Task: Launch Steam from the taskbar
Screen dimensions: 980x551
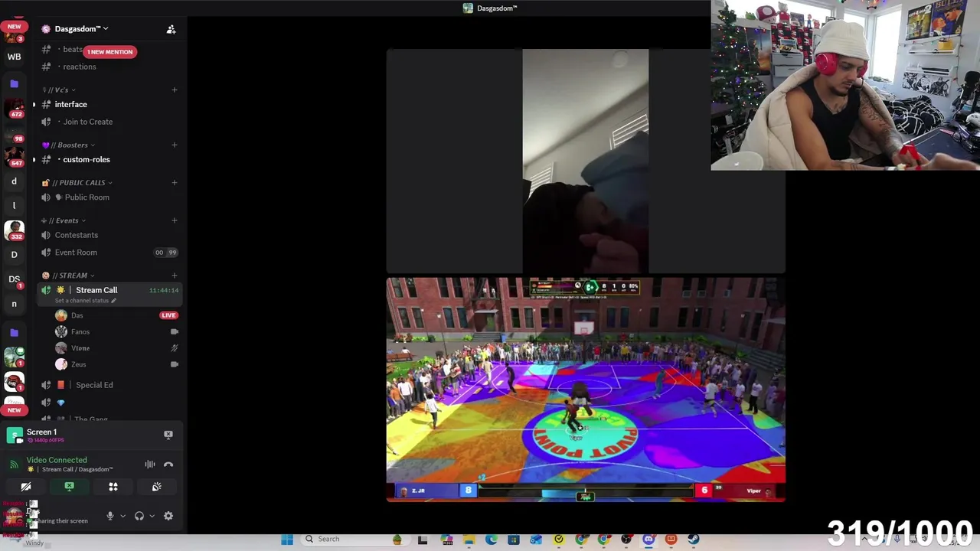Action: point(693,539)
